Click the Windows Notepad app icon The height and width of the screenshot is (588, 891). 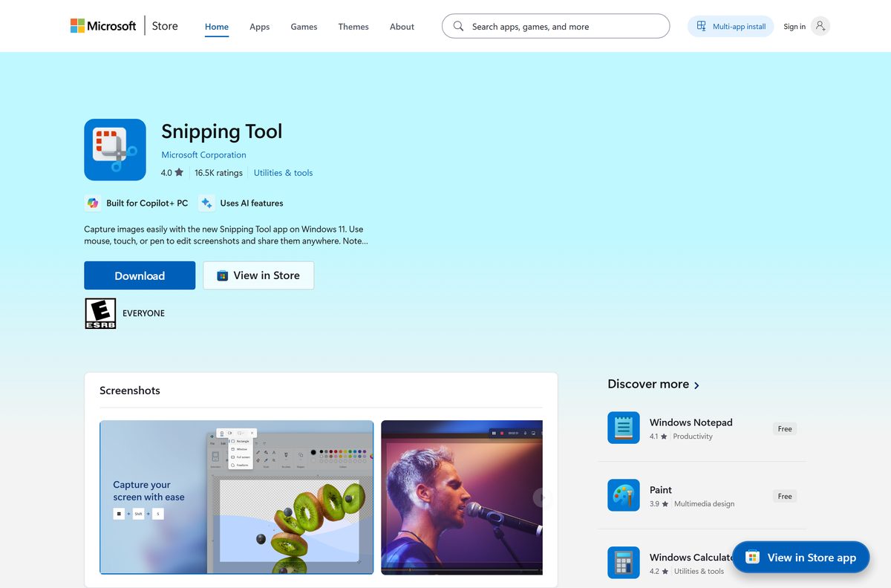click(x=623, y=428)
